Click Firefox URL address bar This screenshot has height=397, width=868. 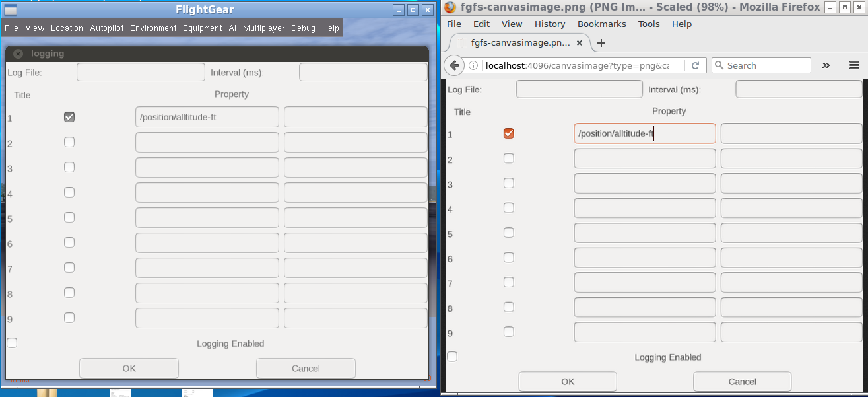click(x=578, y=65)
